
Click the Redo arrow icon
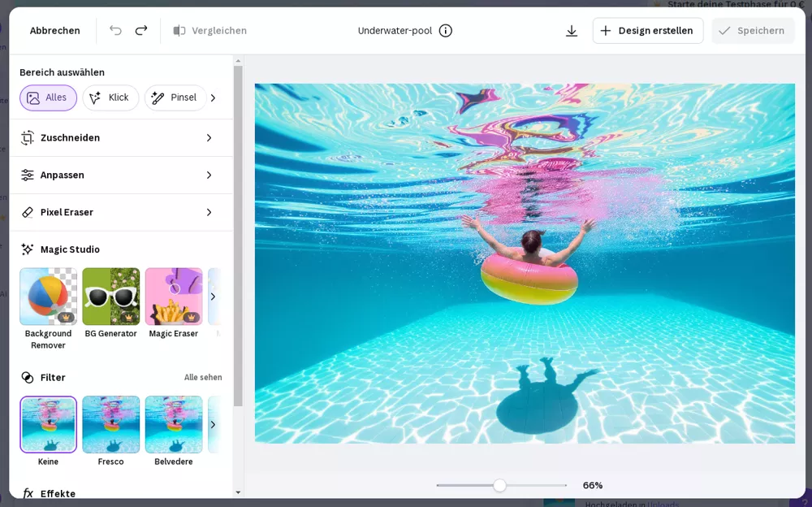coord(140,30)
